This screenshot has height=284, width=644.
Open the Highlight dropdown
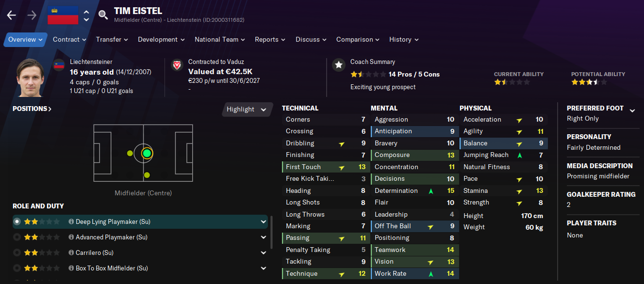point(248,110)
